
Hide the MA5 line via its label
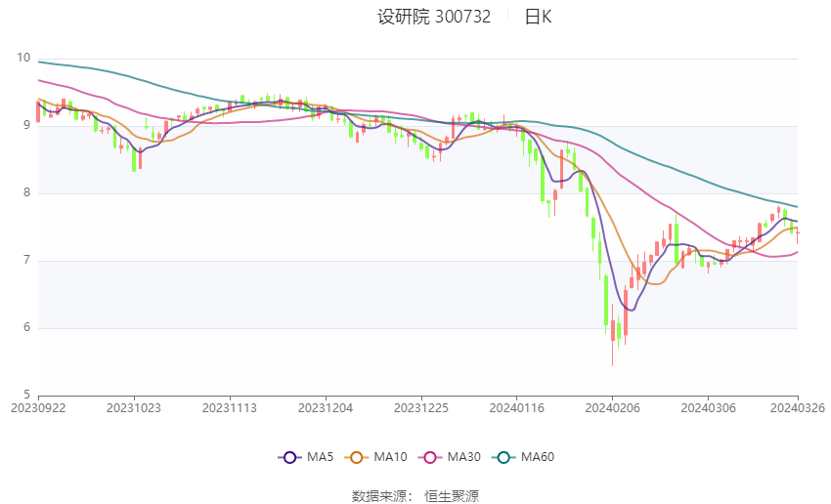[x=320, y=457]
